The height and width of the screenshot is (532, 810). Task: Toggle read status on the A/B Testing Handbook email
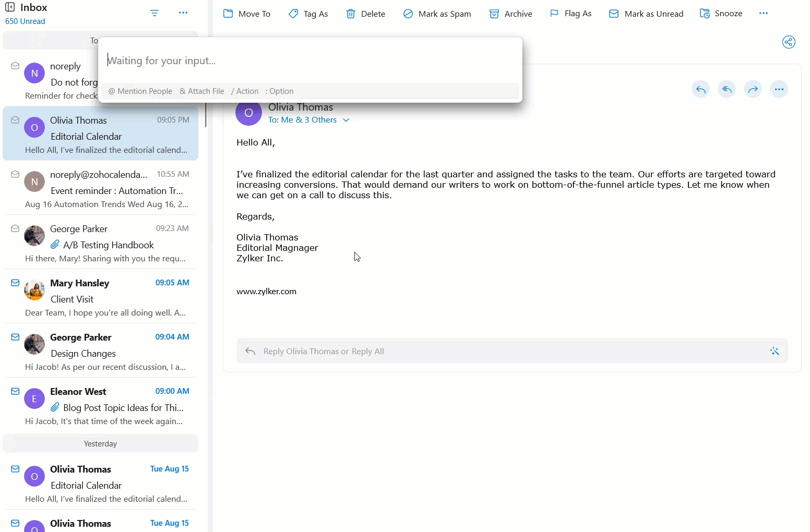15,228
